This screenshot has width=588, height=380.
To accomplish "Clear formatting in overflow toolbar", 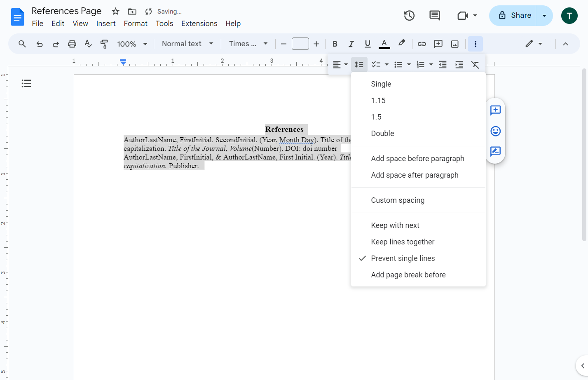I will click(x=475, y=65).
